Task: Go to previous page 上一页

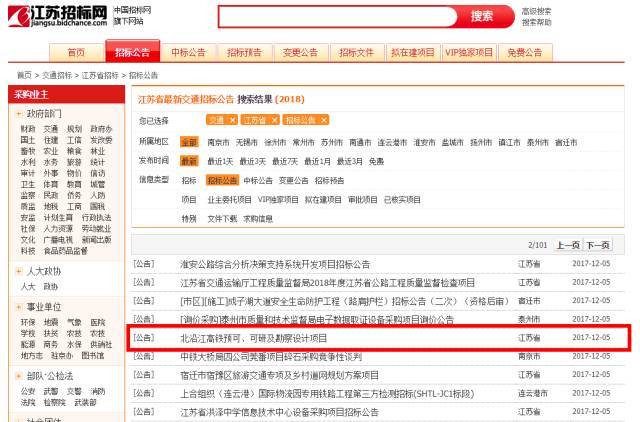Action: point(568,245)
